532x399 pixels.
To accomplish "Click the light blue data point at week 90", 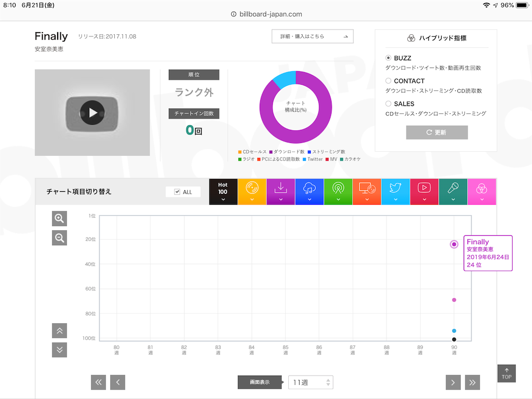I will pyautogui.click(x=454, y=331).
